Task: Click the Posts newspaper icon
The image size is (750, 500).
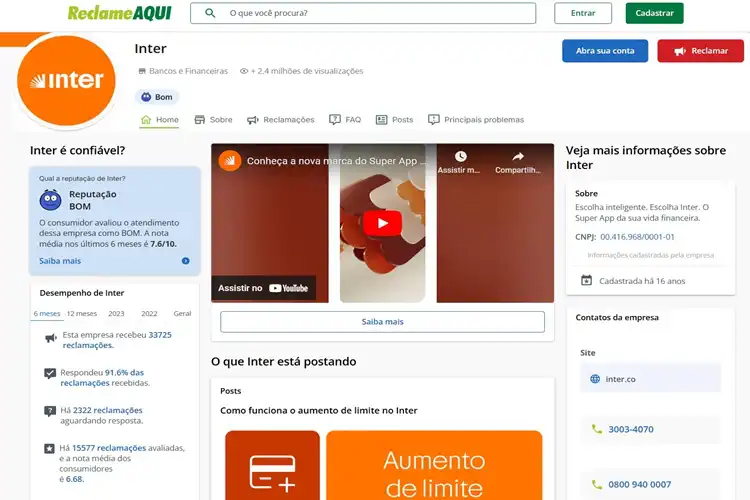Action: [x=381, y=120]
